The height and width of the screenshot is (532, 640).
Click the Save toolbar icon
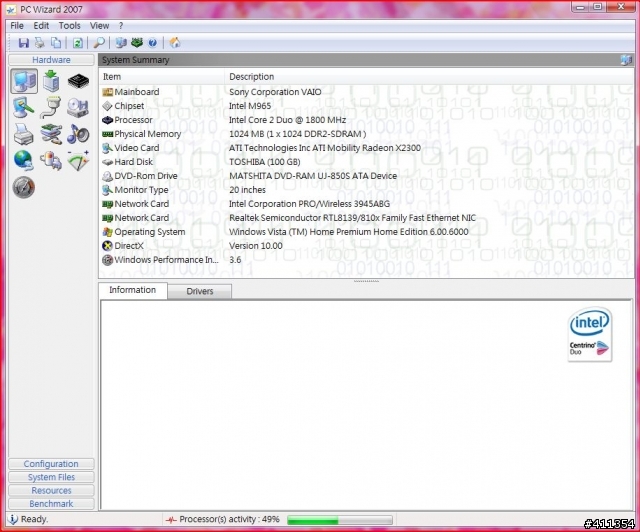tap(24, 43)
